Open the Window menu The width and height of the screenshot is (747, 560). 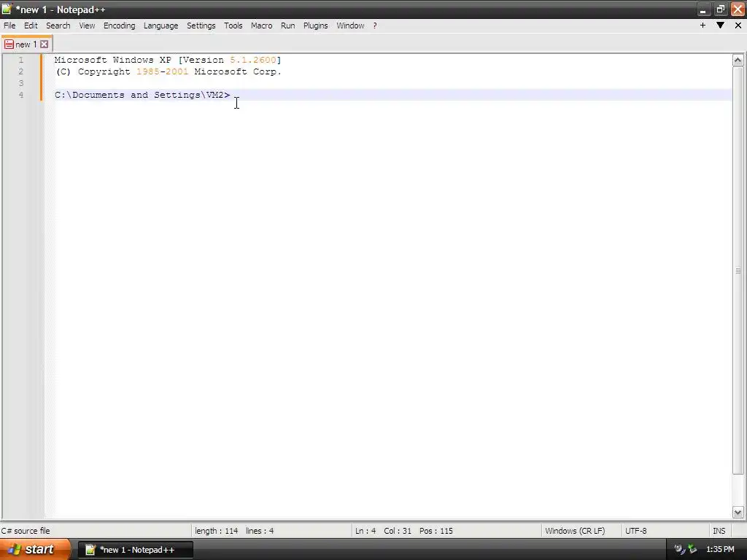[350, 26]
